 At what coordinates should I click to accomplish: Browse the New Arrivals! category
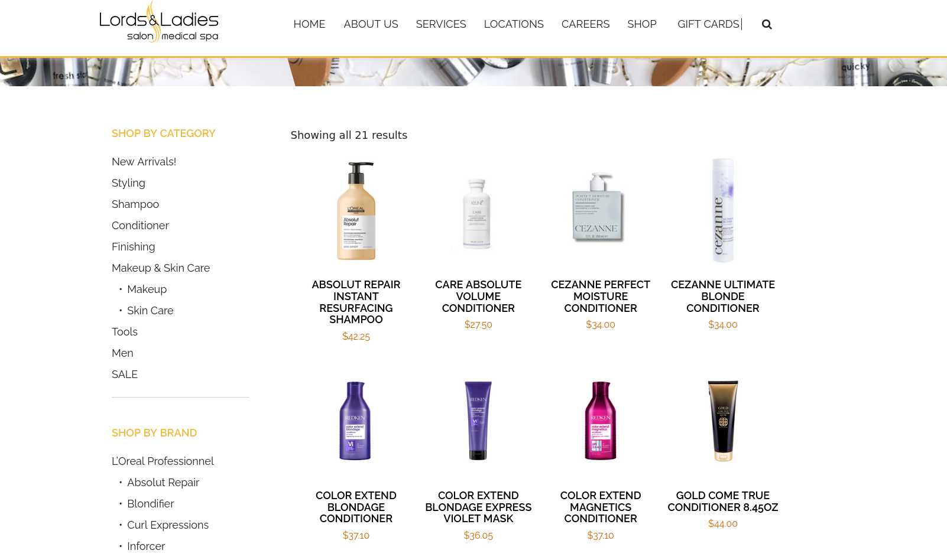coord(144,162)
